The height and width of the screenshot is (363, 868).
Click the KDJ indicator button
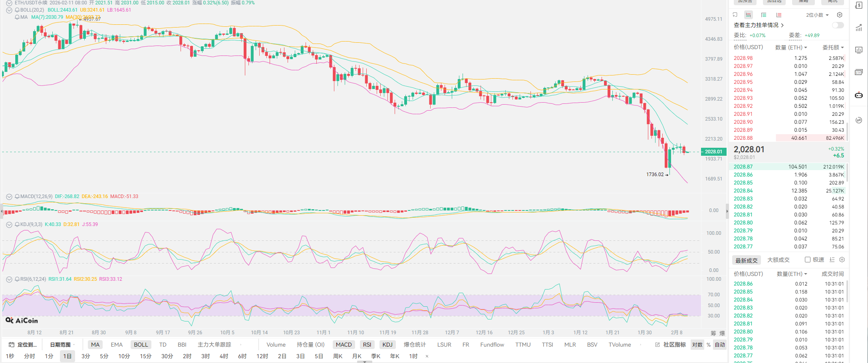(x=387, y=345)
